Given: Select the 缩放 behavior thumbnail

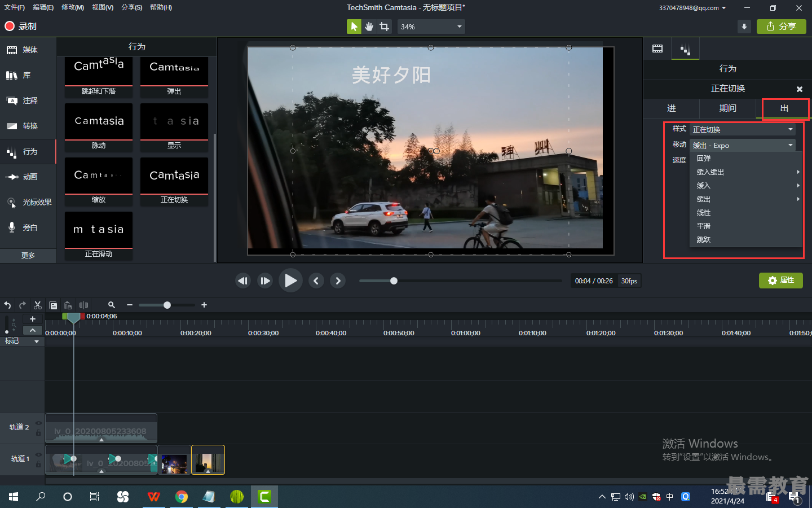Looking at the screenshot, I should point(99,181).
